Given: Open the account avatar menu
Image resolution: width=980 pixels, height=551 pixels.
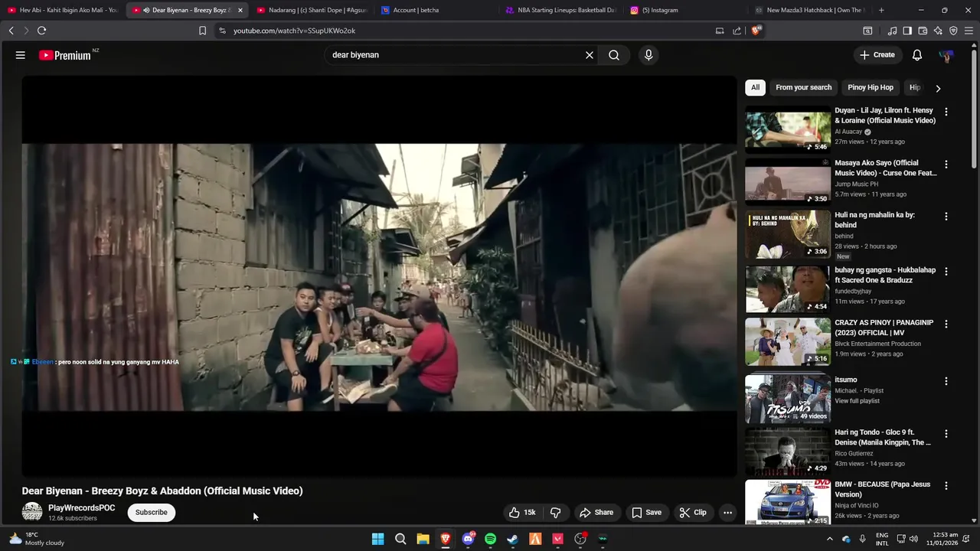Looking at the screenshot, I should click(x=946, y=56).
